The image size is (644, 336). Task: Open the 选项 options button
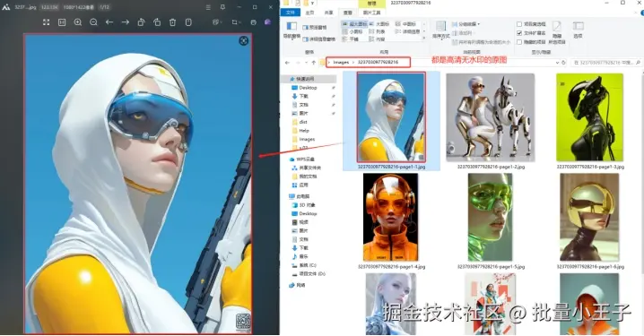[579, 30]
